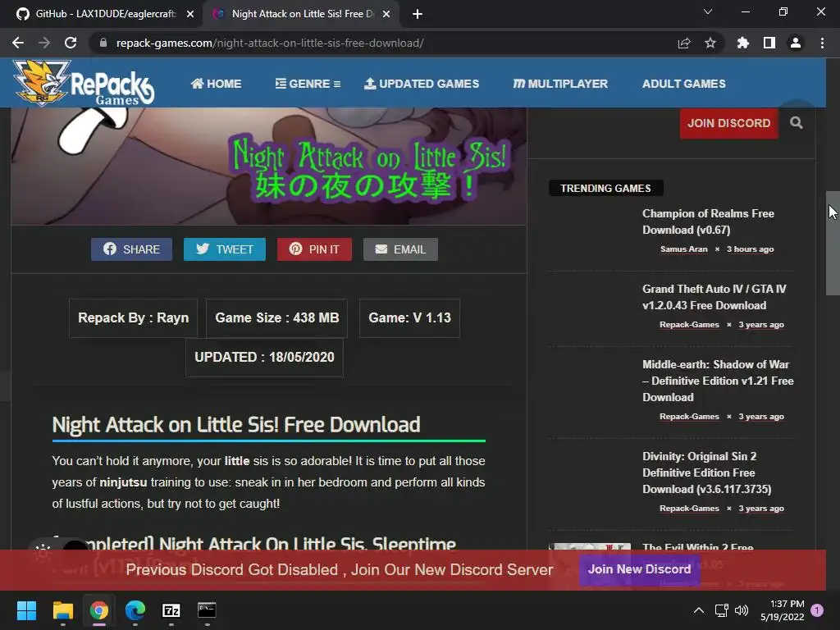Share the page on Facebook
840x630 pixels.
click(x=131, y=249)
